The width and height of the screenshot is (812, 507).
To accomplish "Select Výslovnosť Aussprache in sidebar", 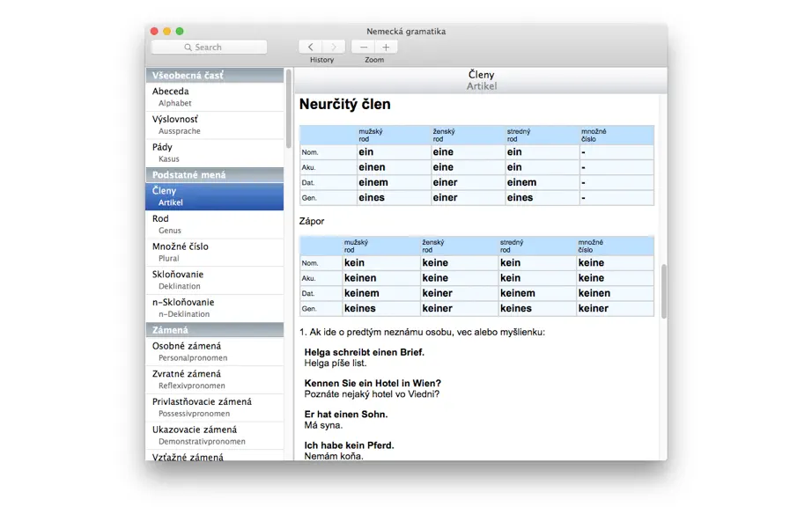I will 214,125.
